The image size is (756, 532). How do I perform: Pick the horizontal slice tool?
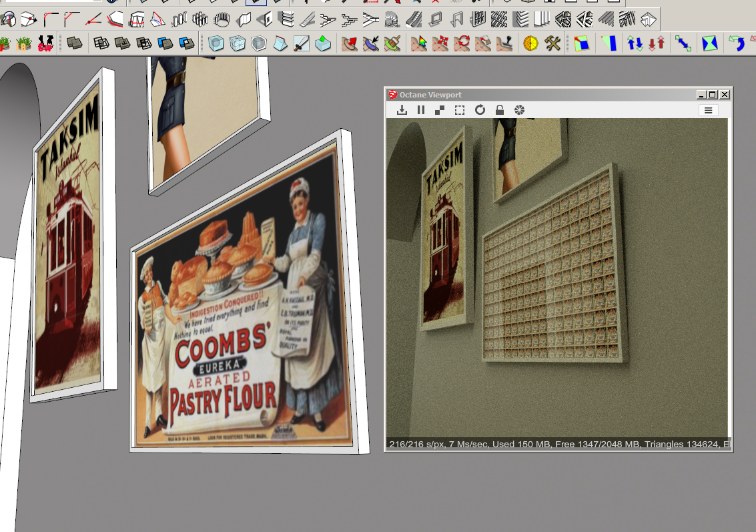point(136,19)
